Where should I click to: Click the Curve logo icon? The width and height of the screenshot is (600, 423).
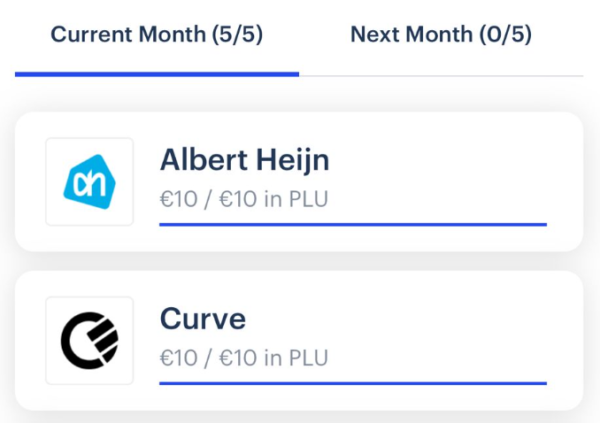pyautogui.click(x=89, y=340)
